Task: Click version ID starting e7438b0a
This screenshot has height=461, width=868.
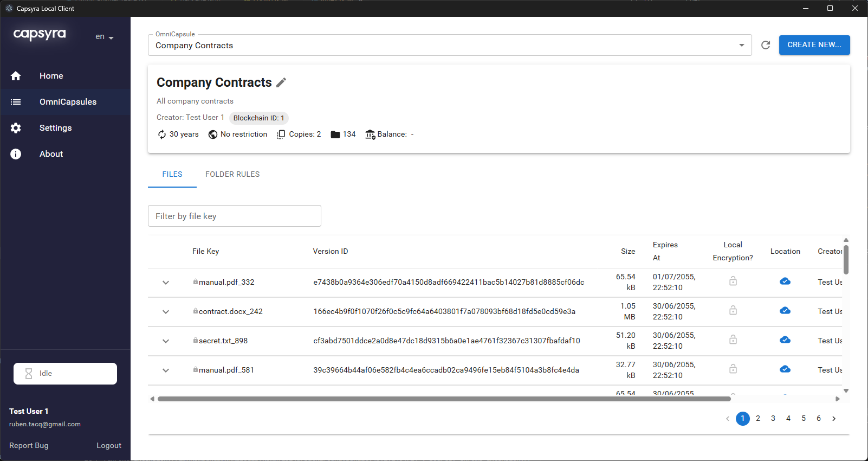Action: coord(449,283)
